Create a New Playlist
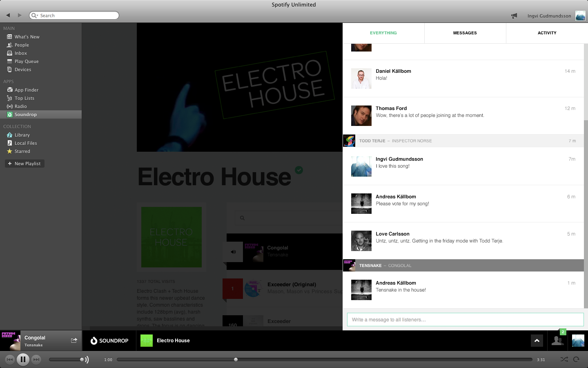Image resolution: width=588 pixels, height=368 pixels. pos(24,163)
